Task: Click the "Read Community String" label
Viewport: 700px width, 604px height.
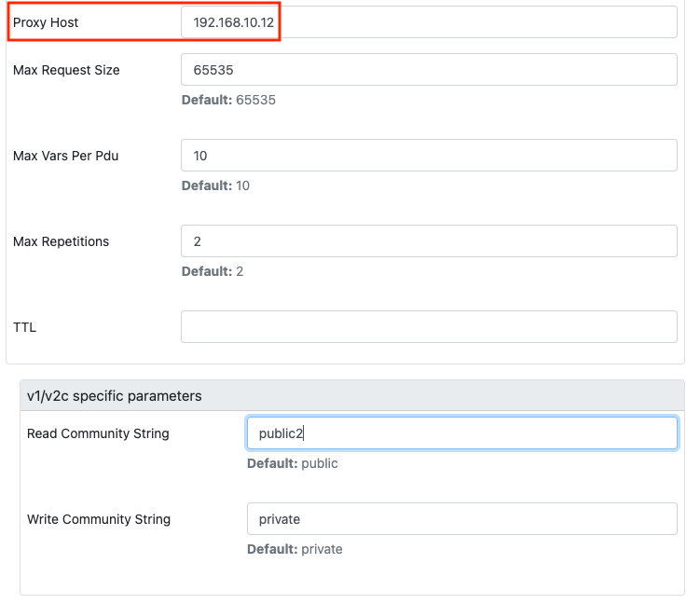Action: (98, 433)
